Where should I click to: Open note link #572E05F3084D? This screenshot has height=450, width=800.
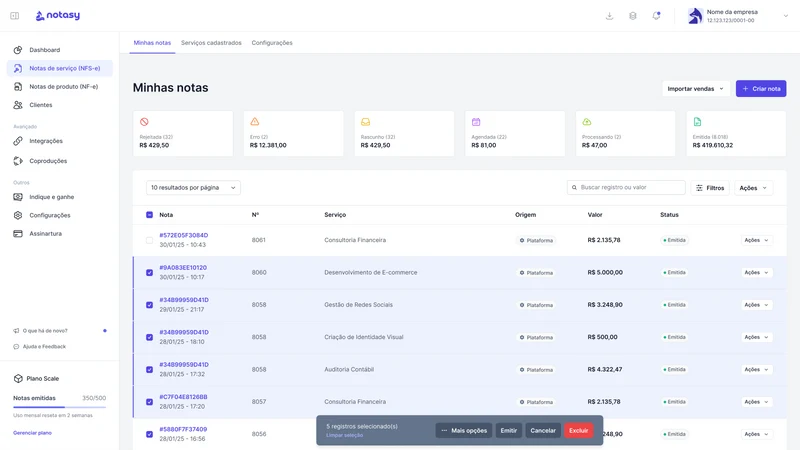point(184,235)
